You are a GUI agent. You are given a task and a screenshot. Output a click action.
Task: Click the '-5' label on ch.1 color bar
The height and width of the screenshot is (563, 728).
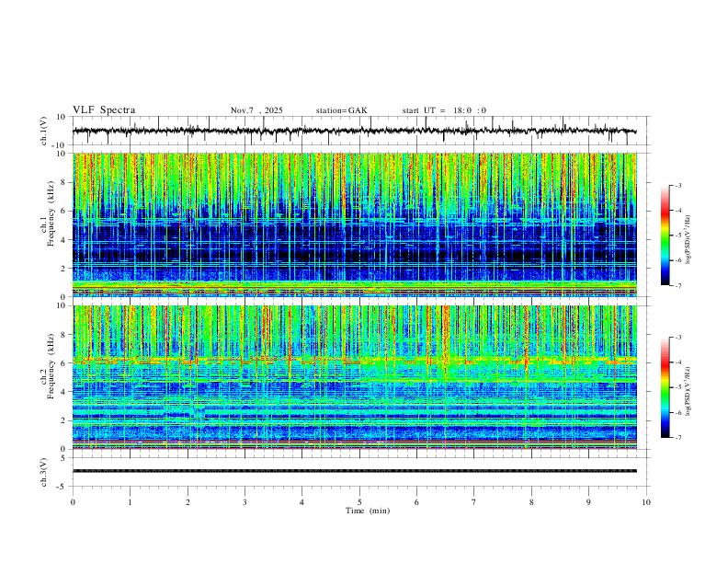(x=678, y=236)
